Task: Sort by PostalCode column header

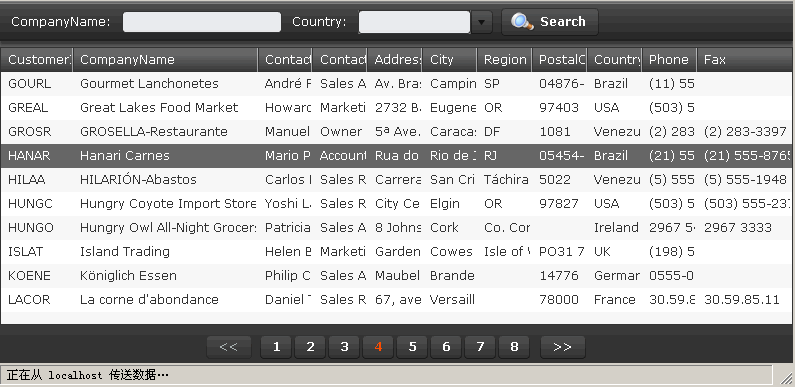Action: tap(559, 60)
